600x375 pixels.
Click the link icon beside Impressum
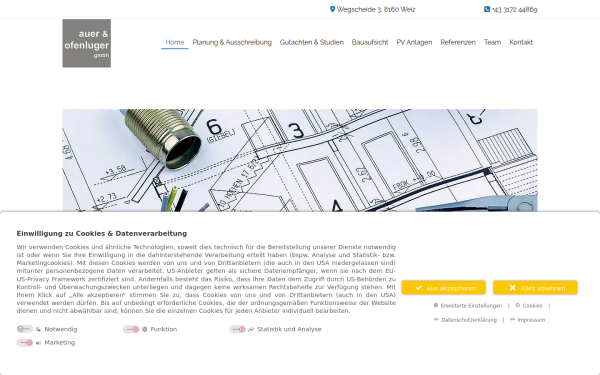point(512,320)
